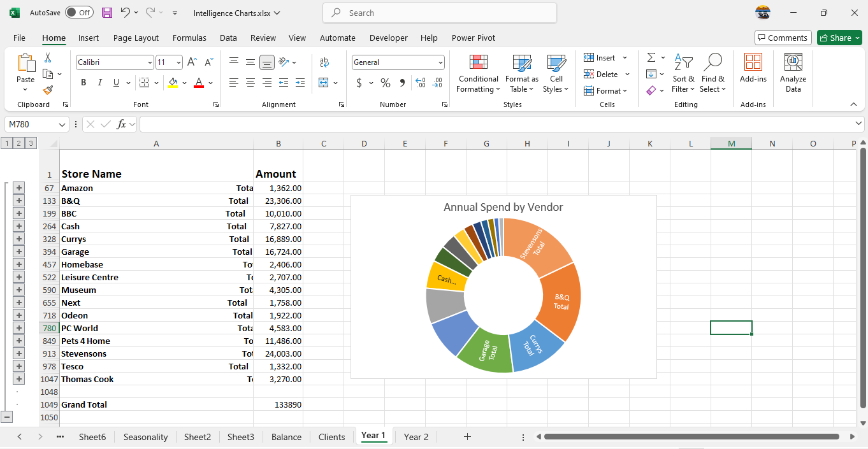Image resolution: width=868 pixels, height=449 pixels.
Task: Open the number format dropdown
Action: click(440, 62)
